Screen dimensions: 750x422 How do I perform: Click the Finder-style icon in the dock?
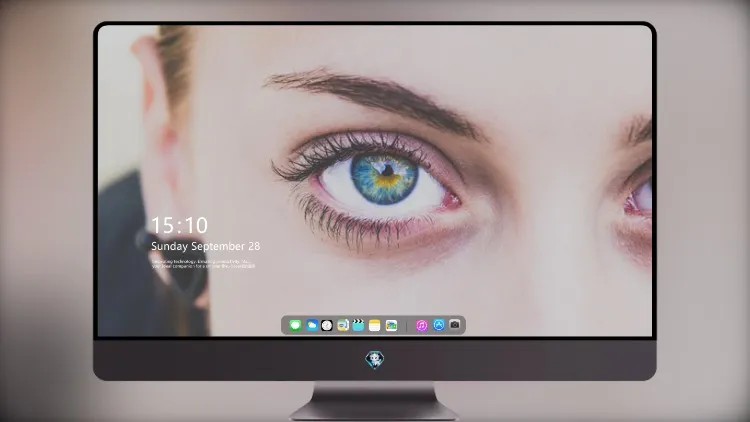pyautogui.click(x=342, y=325)
